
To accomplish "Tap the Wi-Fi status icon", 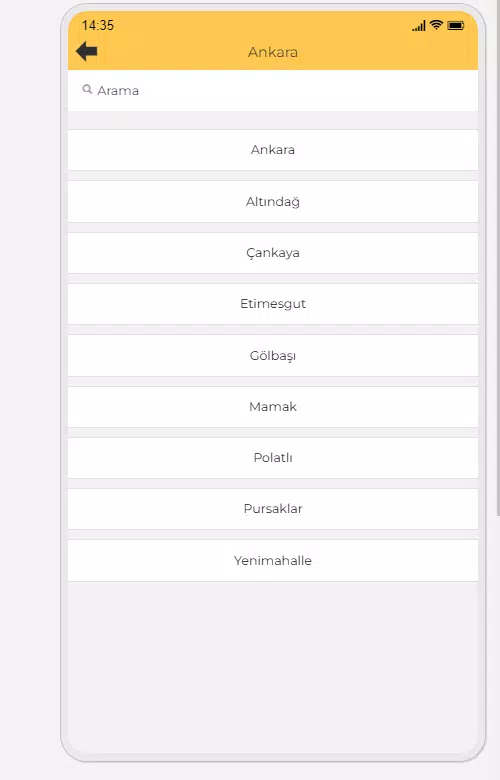I will click(x=436, y=25).
